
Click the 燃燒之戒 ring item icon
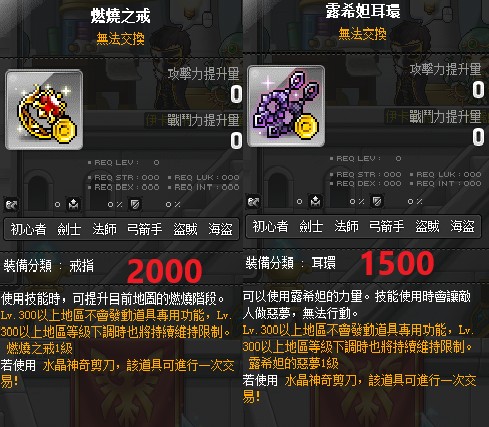(44, 110)
